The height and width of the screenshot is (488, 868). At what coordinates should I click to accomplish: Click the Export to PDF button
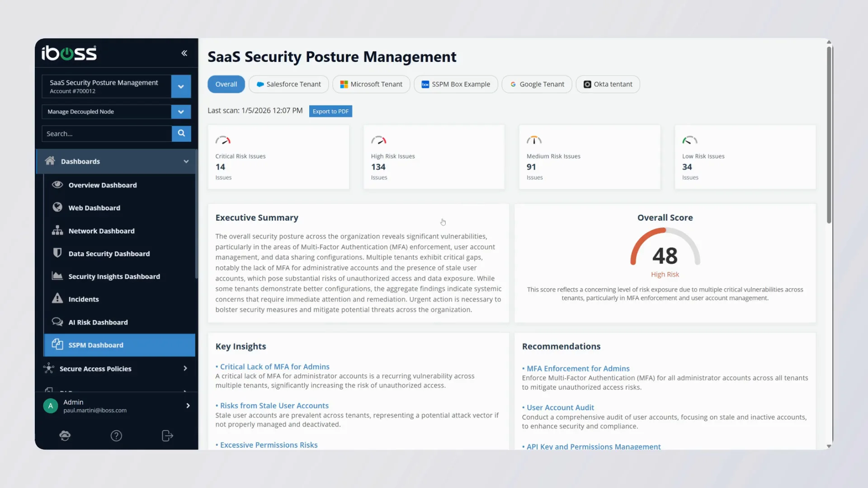[x=330, y=112]
